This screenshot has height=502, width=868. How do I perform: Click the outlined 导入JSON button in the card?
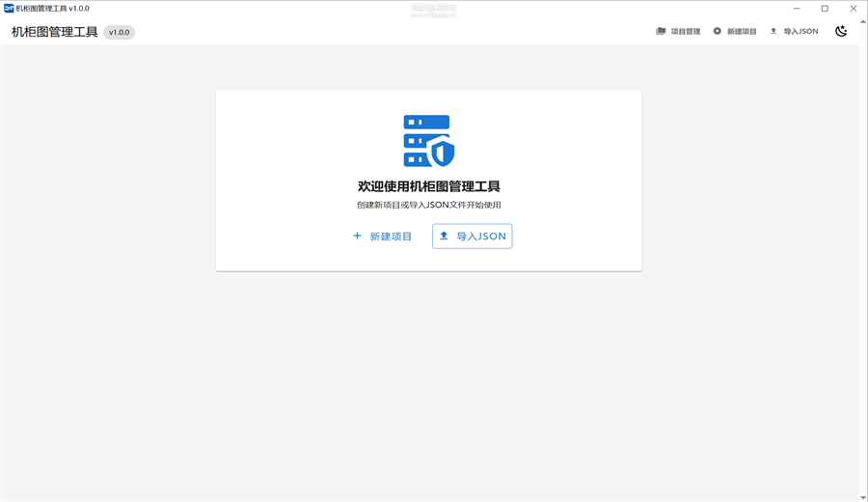pyautogui.click(x=473, y=237)
